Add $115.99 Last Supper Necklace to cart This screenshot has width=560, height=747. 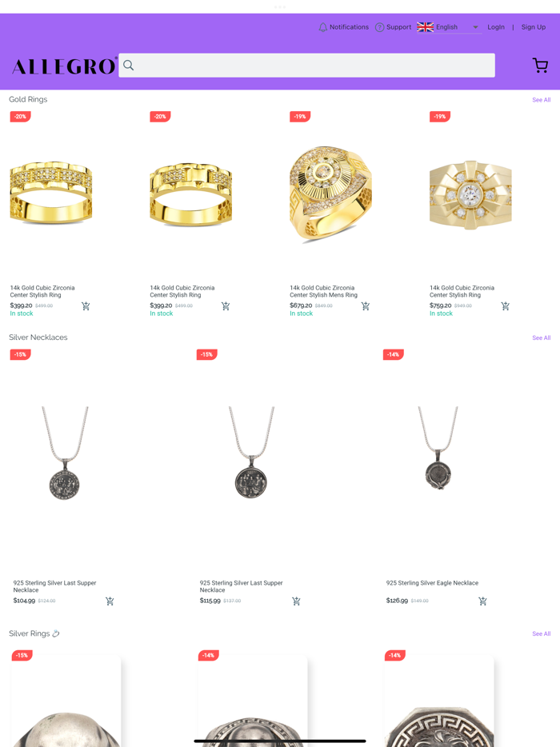point(296,601)
